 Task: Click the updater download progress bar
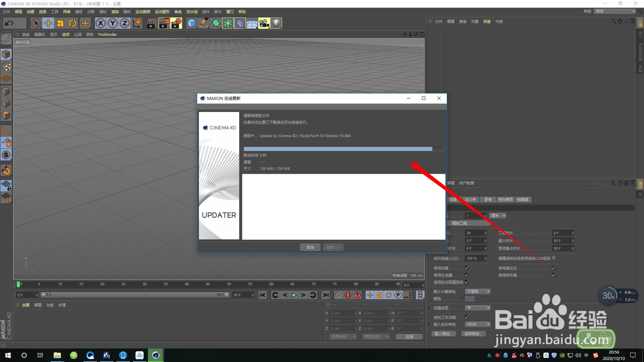coord(344,149)
